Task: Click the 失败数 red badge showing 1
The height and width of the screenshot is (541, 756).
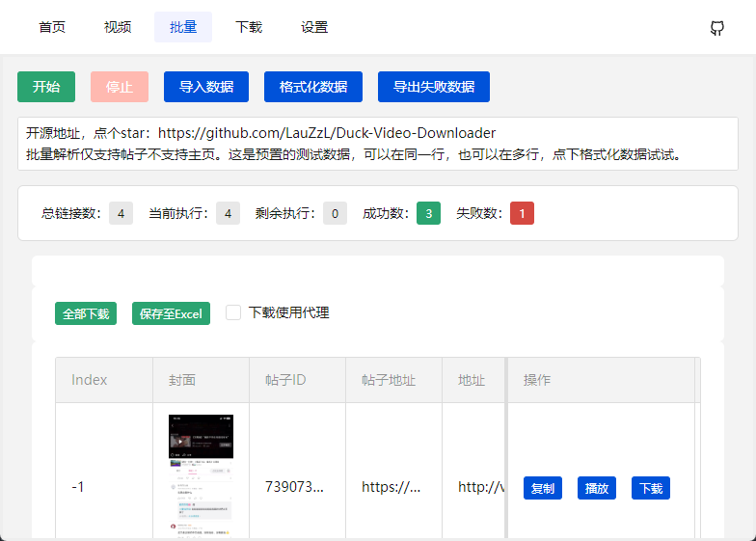Action: click(x=522, y=213)
